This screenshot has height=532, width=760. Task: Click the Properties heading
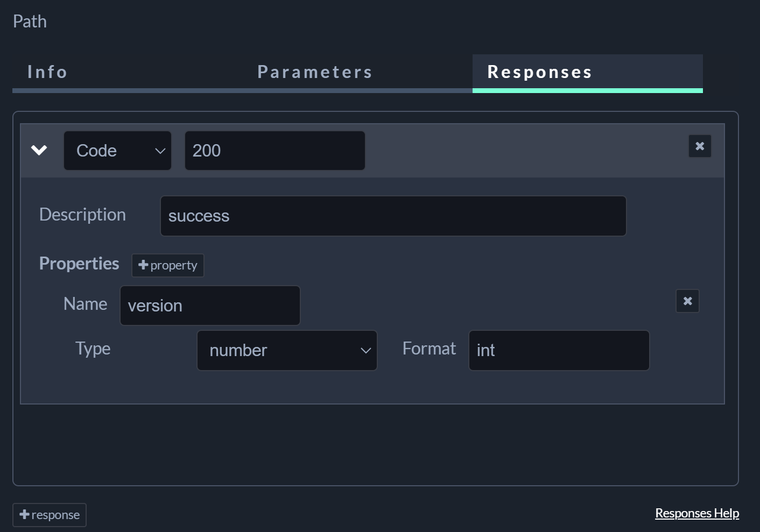click(x=79, y=264)
